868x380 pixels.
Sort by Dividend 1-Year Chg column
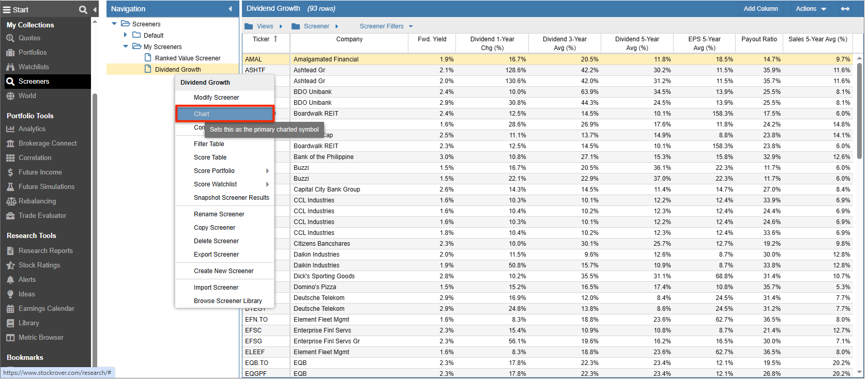[x=492, y=43]
